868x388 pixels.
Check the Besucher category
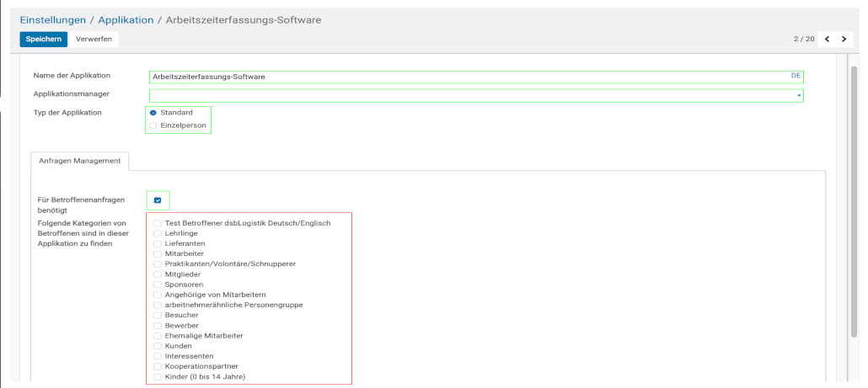pyautogui.click(x=158, y=315)
